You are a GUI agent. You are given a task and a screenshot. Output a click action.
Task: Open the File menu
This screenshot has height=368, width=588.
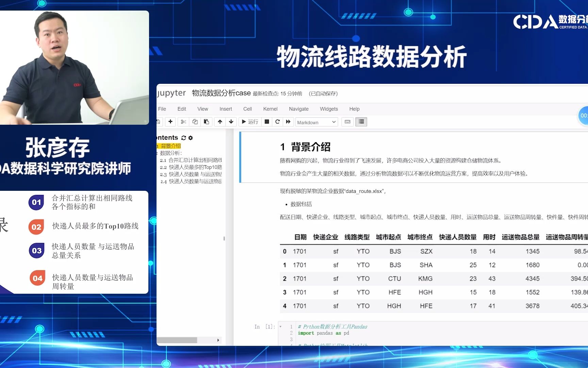click(162, 109)
